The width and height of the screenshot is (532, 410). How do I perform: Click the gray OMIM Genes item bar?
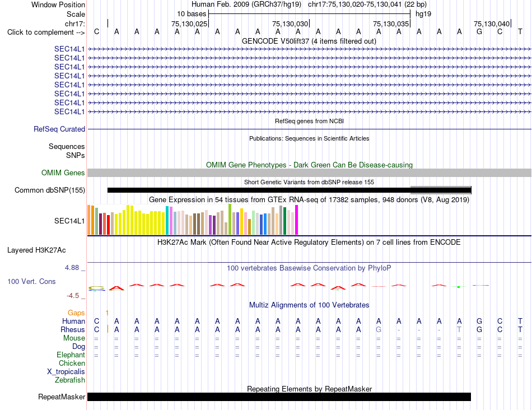coord(309,173)
